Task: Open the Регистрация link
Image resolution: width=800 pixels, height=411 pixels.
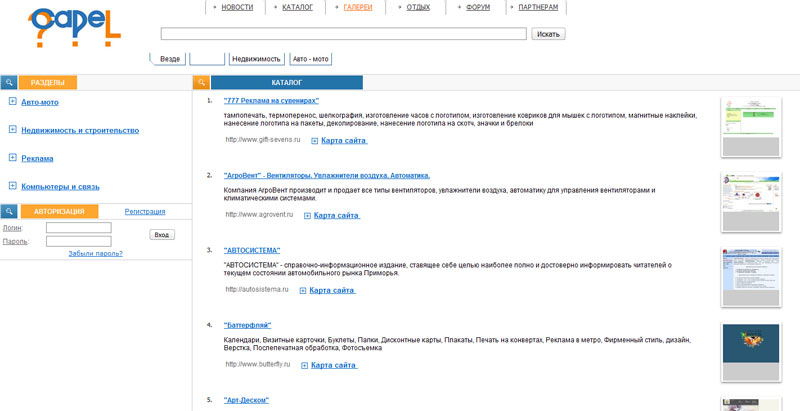Action: pyautogui.click(x=145, y=212)
